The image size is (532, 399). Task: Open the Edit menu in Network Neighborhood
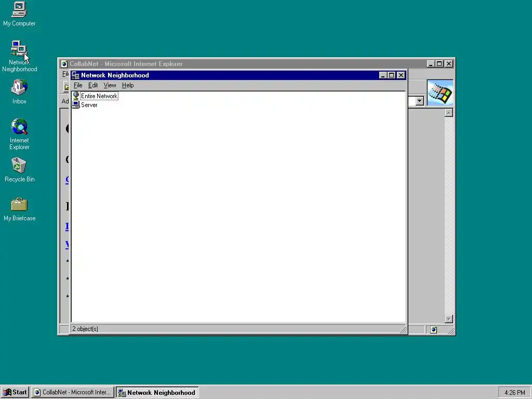(93, 85)
